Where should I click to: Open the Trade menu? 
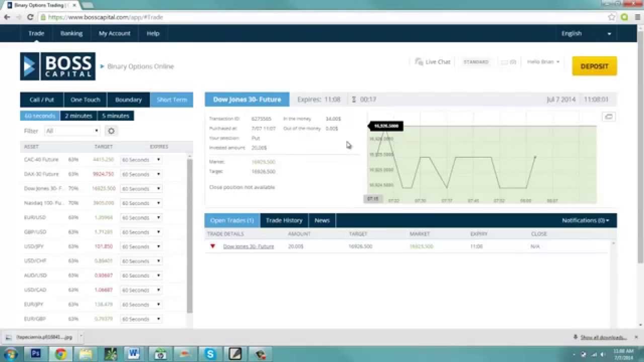click(x=36, y=33)
